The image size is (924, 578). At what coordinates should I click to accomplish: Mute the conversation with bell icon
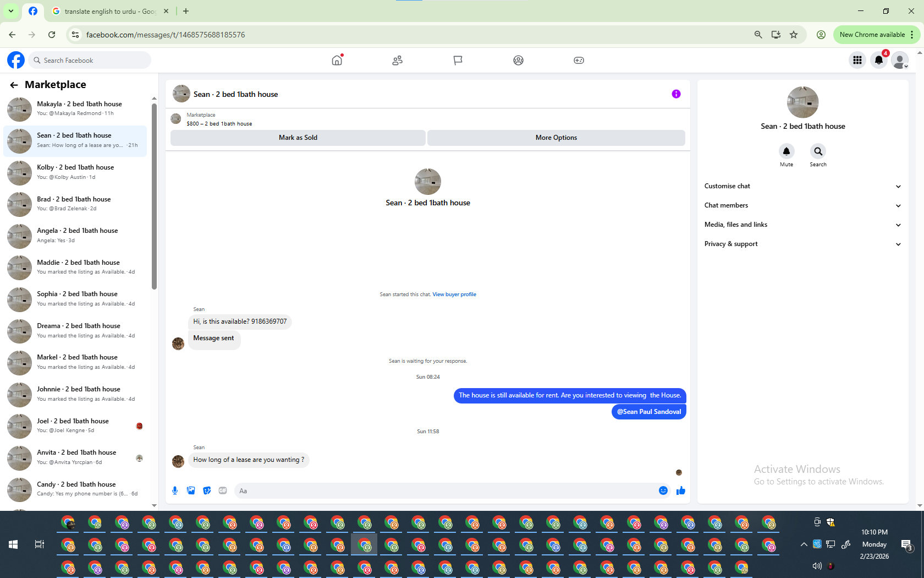click(x=787, y=151)
